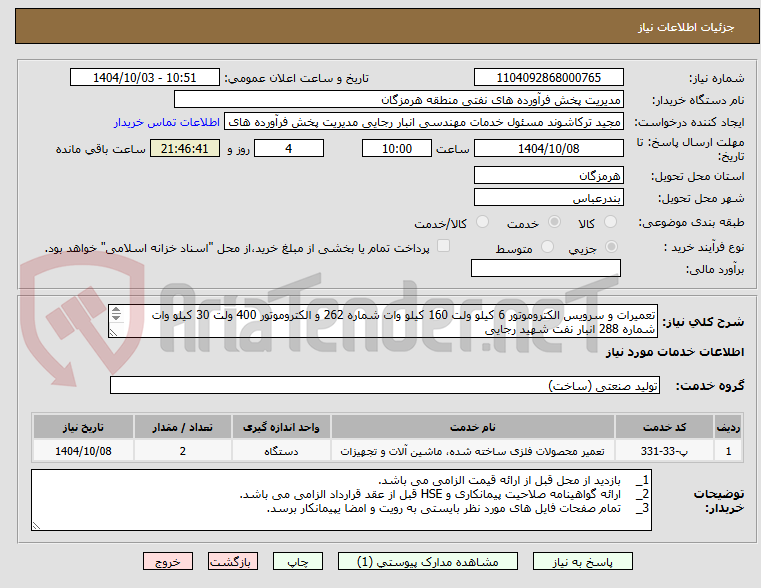Click the ردیف column header
Viewport: 761px width, 588px height.
click(x=728, y=427)
